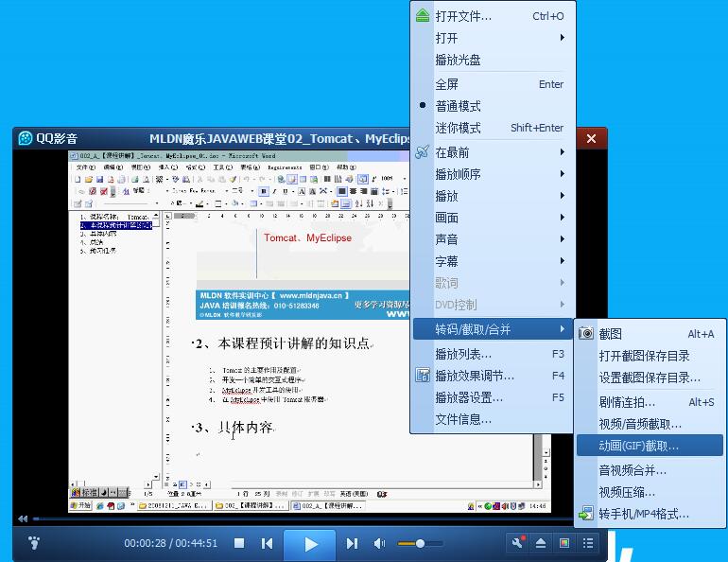
Task: Open 播放效果调节... from menu
Action: point(494,376)
